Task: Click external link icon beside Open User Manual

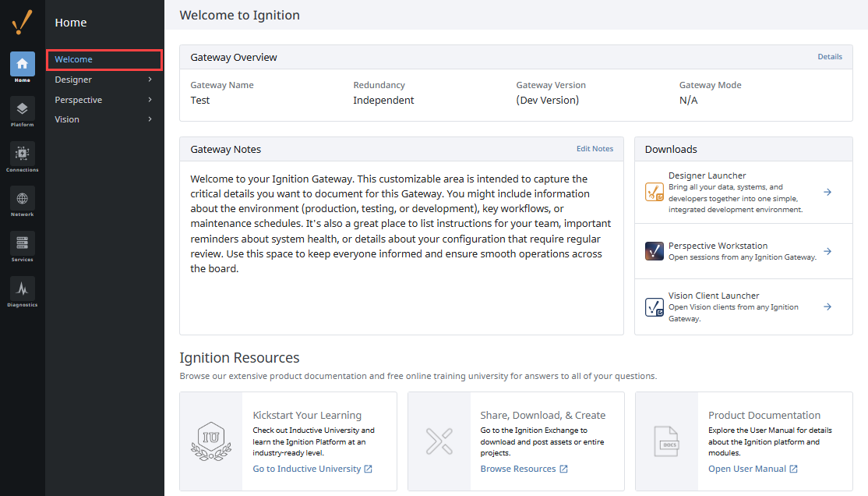Action: [793, 469]
